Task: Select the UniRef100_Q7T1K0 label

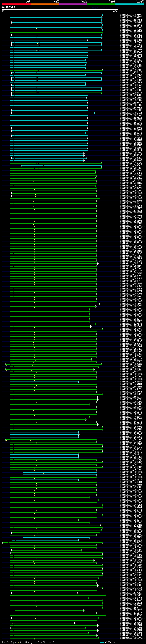Action: [131, 208]
